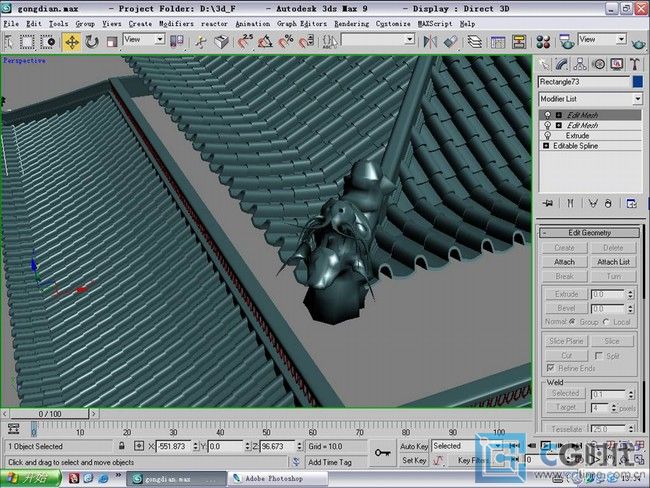Switch to the Create command panel

point(543,64)
